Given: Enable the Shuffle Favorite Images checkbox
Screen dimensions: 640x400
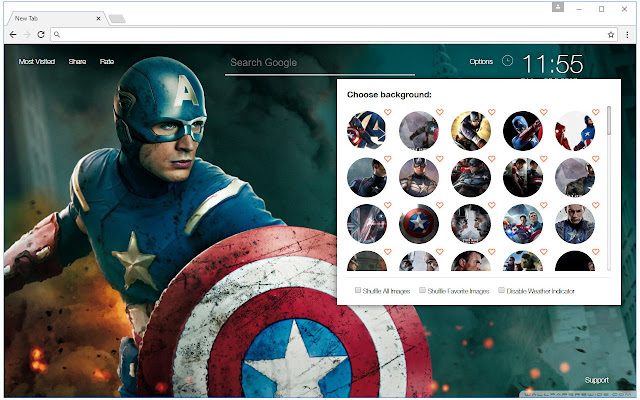Looking at the screenshot, I should point(422,290).
